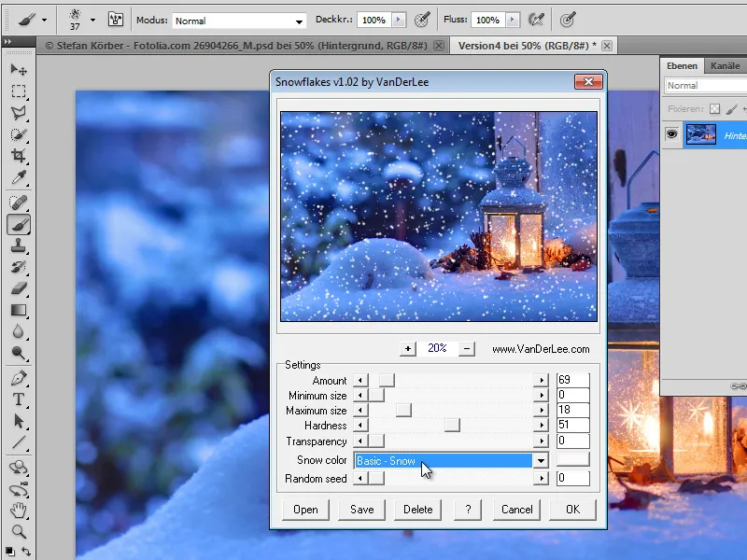Enable airbrush mode in options bar

pyautogui.click(x=536, y=20)
